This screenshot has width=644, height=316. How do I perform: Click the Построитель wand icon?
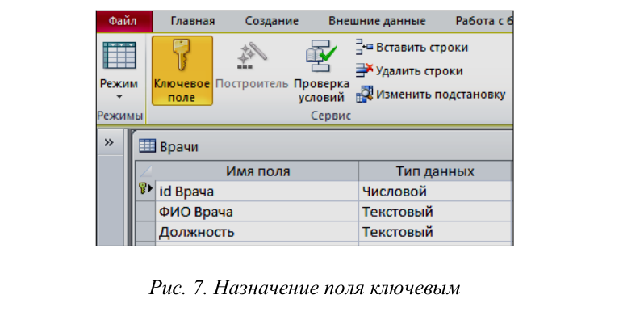coord(252,56)
